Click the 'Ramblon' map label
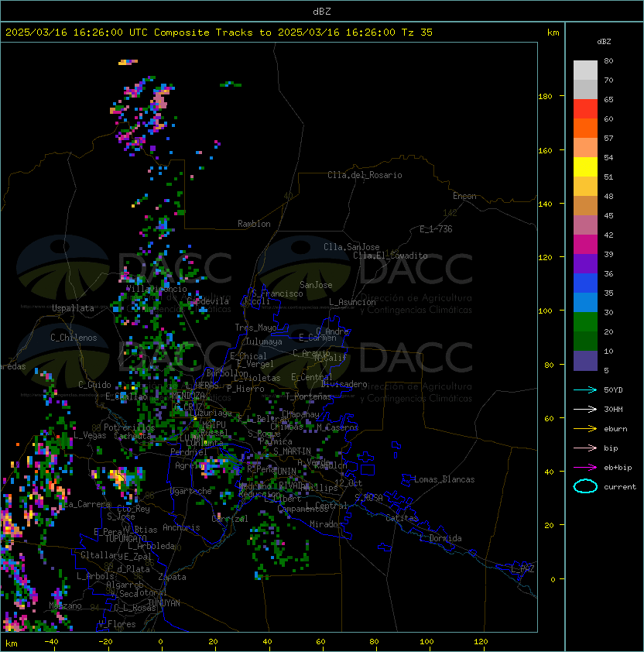 [x=254, y=224]
